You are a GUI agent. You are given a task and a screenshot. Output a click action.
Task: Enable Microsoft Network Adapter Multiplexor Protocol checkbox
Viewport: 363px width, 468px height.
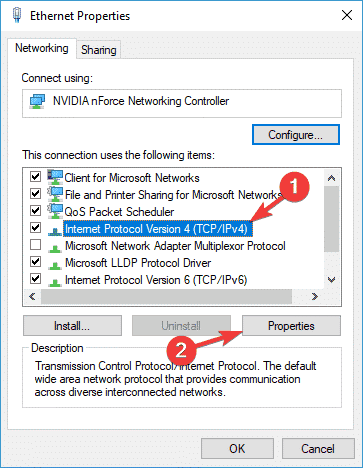(x=35, y=245)
